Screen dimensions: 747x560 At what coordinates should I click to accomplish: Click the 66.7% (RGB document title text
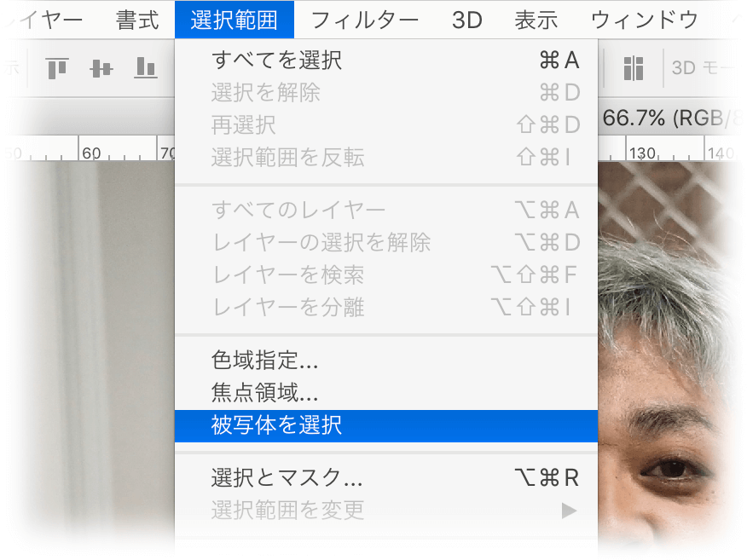[x=663, y=118]
